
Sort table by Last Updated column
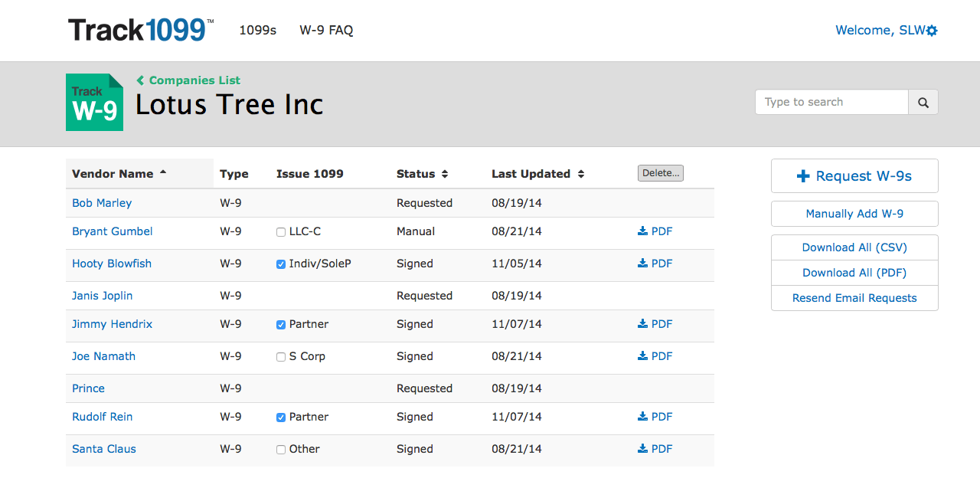(x=538, y=174)
